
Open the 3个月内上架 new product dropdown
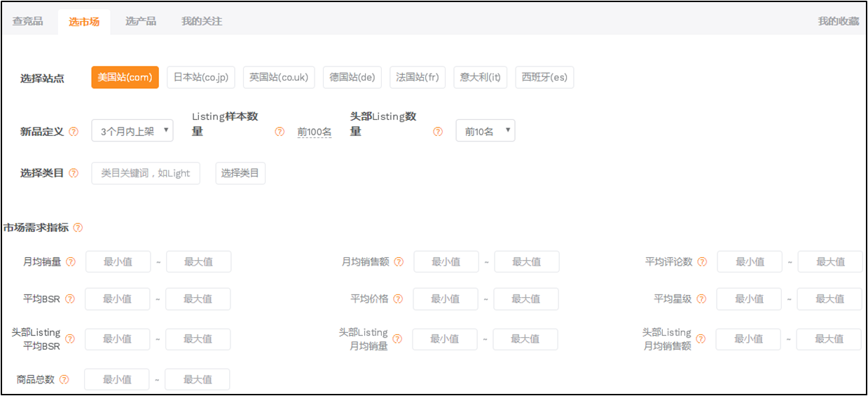tap(132, 131)
